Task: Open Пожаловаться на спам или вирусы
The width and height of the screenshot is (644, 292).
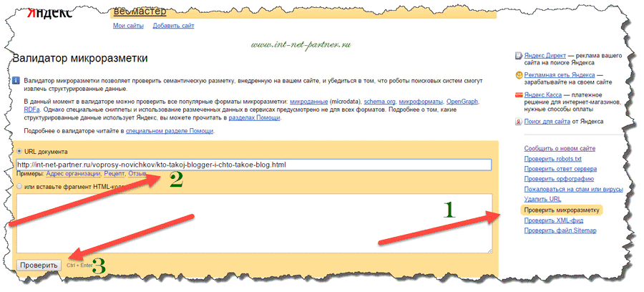Action: point(574,190)
